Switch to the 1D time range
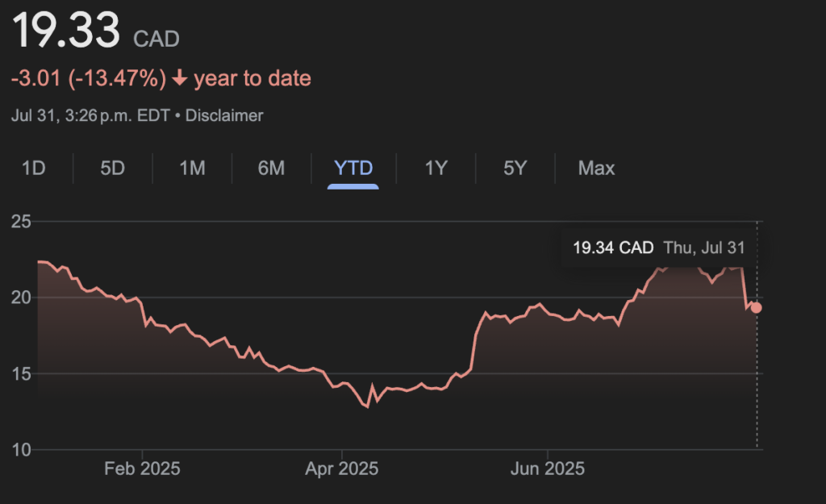 (33, 168)
